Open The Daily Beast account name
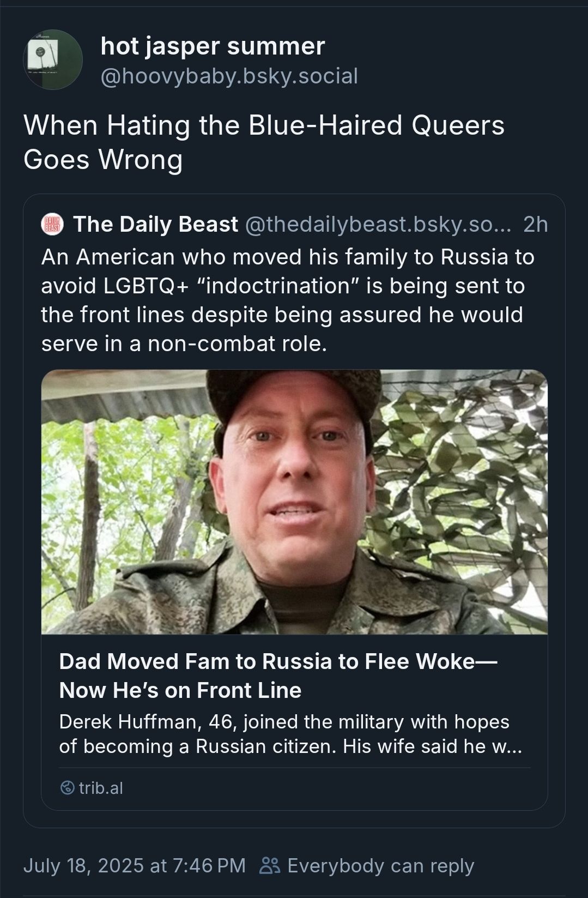Viewport: 588px width, 898px height. (155, 225)
